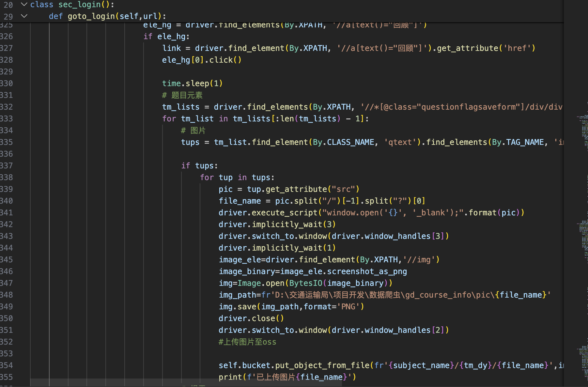Click 'driver.implicitly_wait(3)' line
588x387 pixels.
click(277, 224)
